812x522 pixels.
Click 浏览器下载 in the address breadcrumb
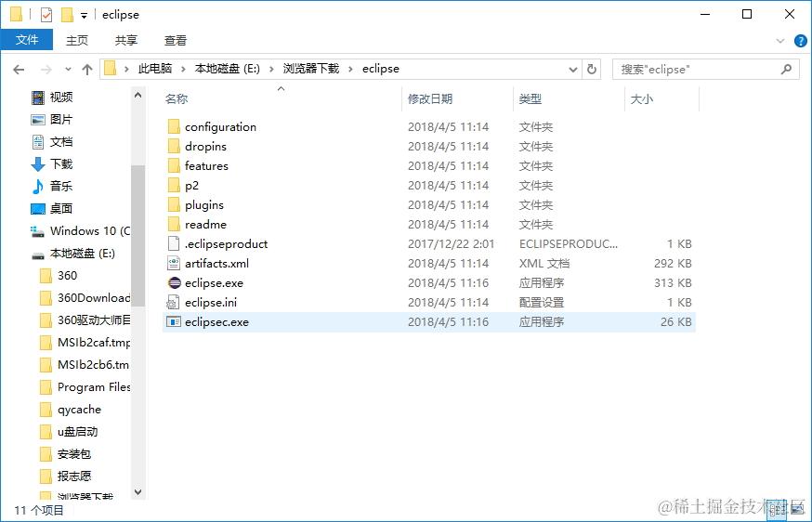(310, 69)
